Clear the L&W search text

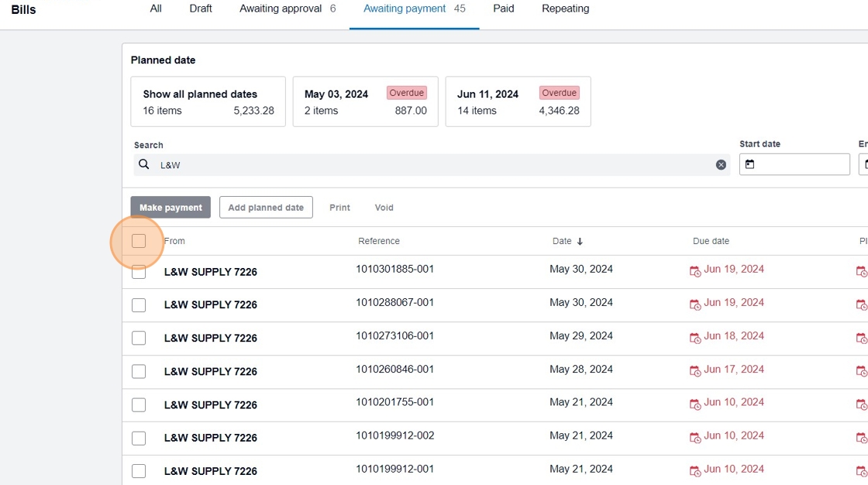(x=721, y=164)
